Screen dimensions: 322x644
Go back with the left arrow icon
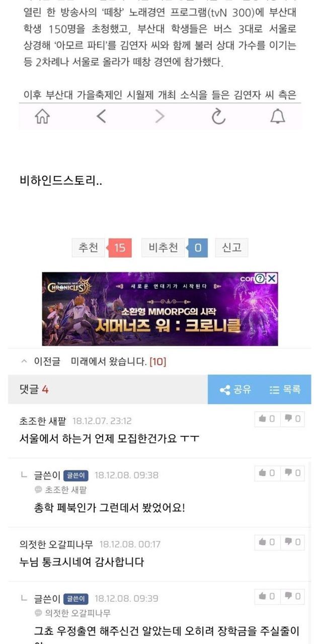[x=101, y=117]
